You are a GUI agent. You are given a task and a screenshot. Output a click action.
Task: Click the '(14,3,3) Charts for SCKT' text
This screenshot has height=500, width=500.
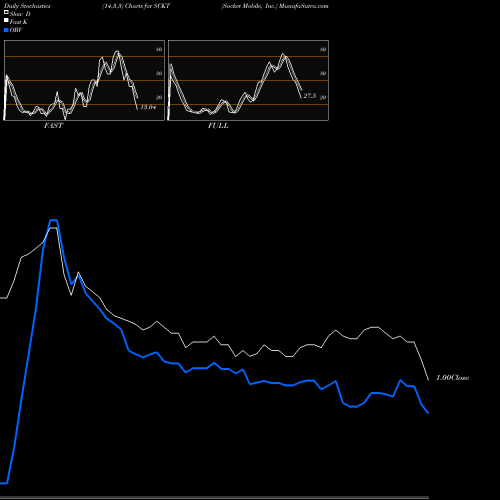point(136,6)
